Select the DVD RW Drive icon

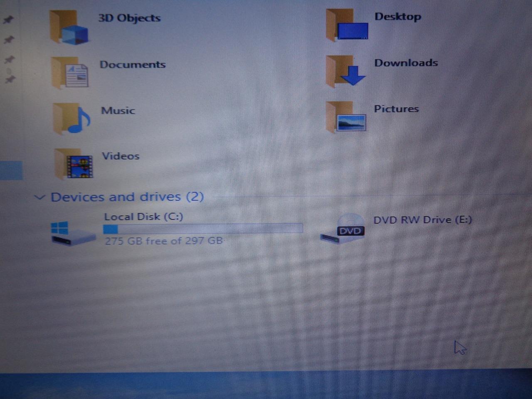click(343, 229)
